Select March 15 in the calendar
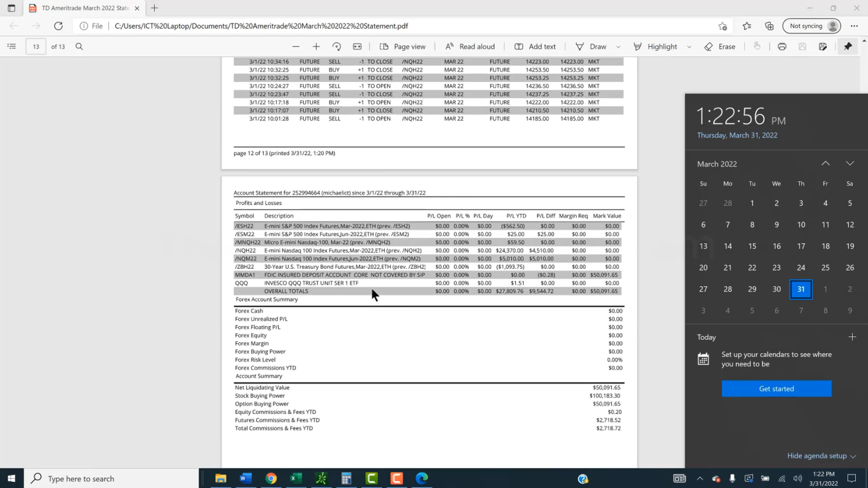Screen dimensions: 868x488 (x=752, y=246)
